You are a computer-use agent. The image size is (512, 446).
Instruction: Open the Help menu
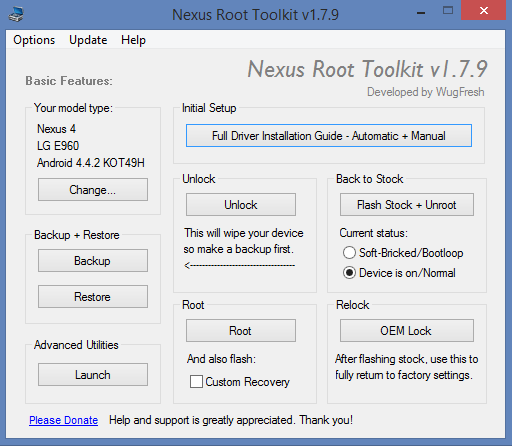click(133, 40)
